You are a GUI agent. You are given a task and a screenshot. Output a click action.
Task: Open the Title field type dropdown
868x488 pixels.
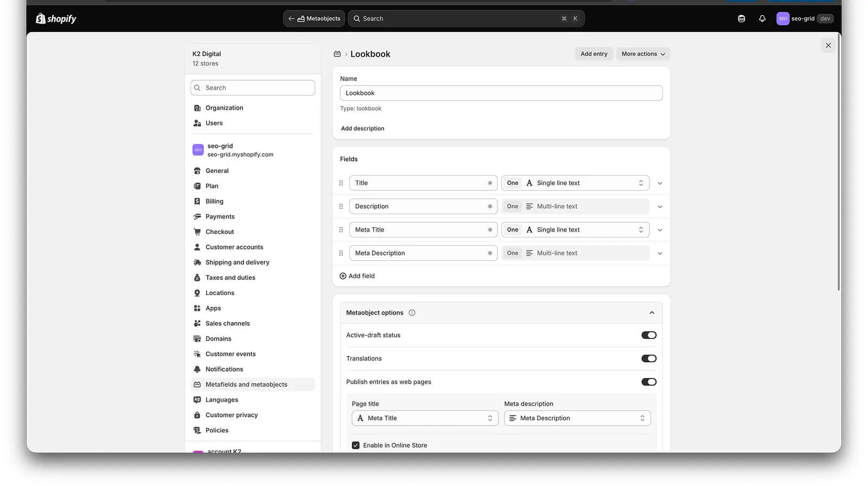click(575, 183)
